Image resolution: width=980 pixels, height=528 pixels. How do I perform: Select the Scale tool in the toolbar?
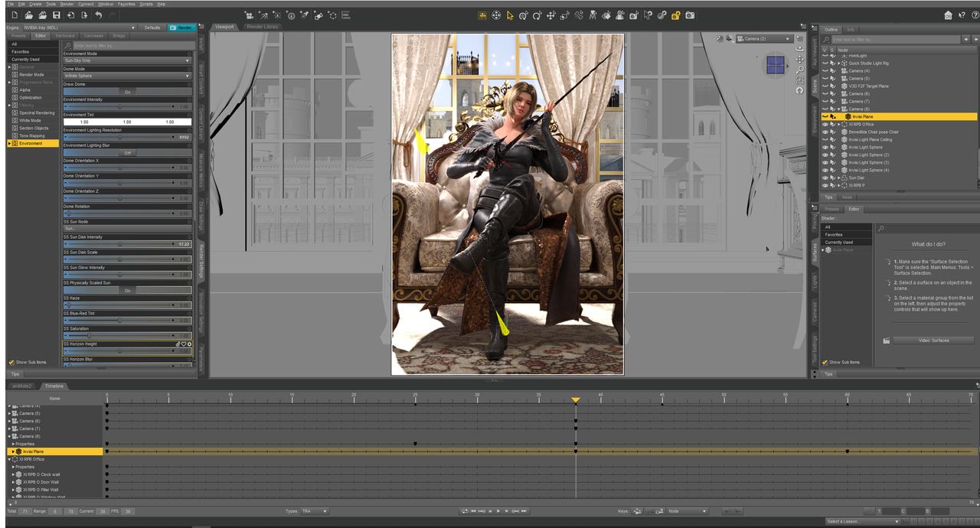tap(564, 15)
